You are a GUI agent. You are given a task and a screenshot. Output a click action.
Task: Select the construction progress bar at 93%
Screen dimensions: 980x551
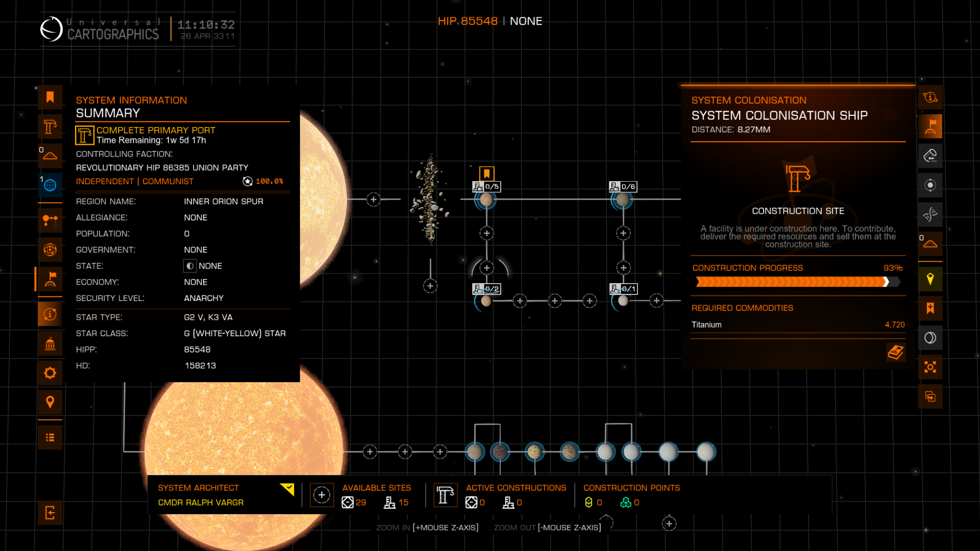798,282
